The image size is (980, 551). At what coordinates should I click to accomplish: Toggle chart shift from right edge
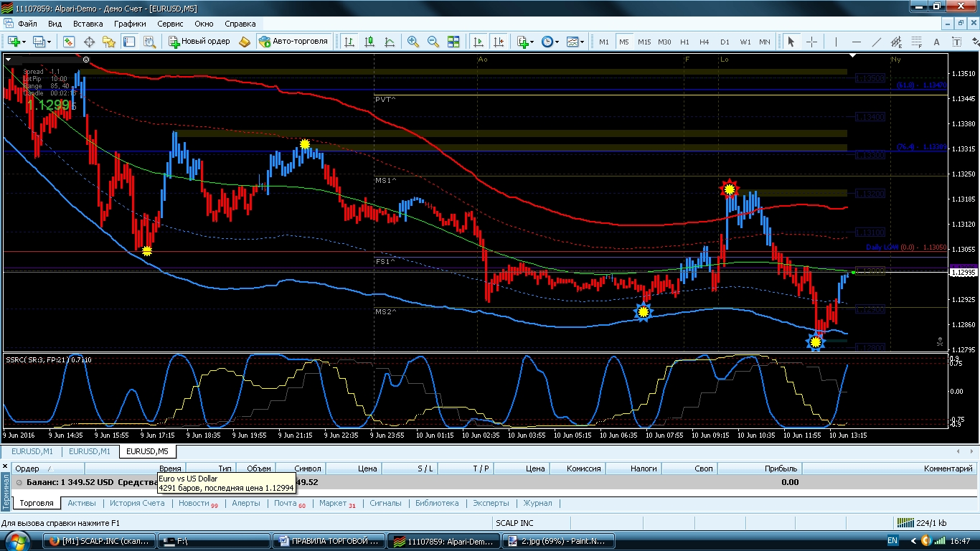coord(499,42)
